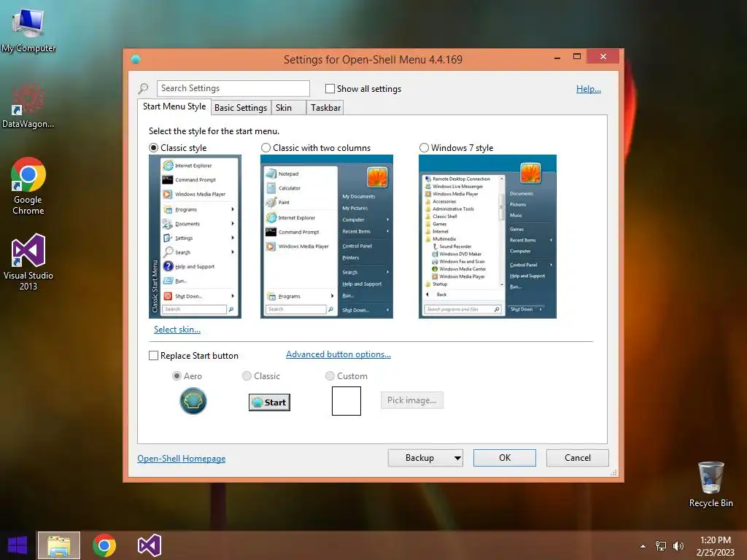Switch to the Skin tab
Viewport: 747px width, 560px height.
[x=289, y=108]
